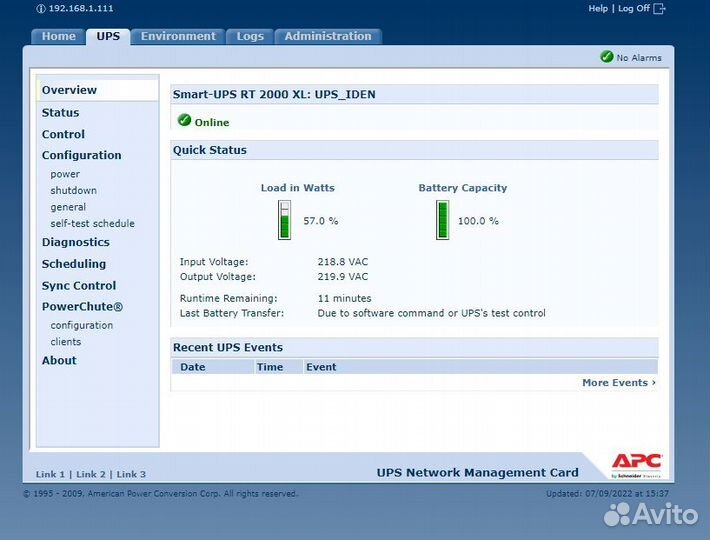Image resolution: width=710 pixels, height=540 pixels.
Task: Select Status in the sidebar
Action: [60, 113]
